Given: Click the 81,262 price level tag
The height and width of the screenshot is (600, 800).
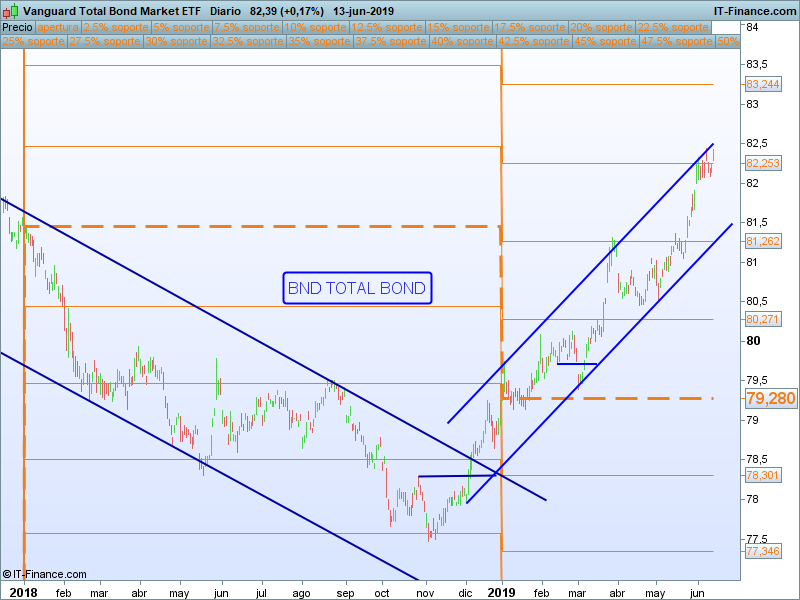Looking at the screenshot, I should (x=763, y=241).
